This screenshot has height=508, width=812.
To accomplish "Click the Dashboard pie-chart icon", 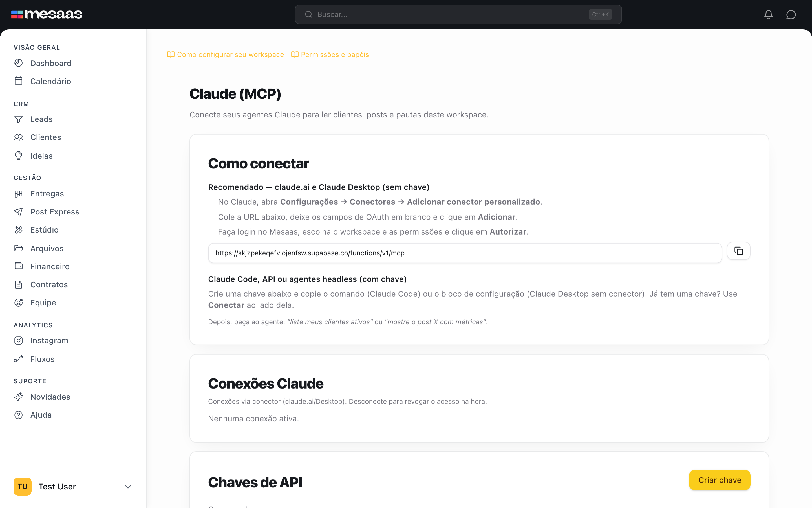I will (x=18, y=63).
